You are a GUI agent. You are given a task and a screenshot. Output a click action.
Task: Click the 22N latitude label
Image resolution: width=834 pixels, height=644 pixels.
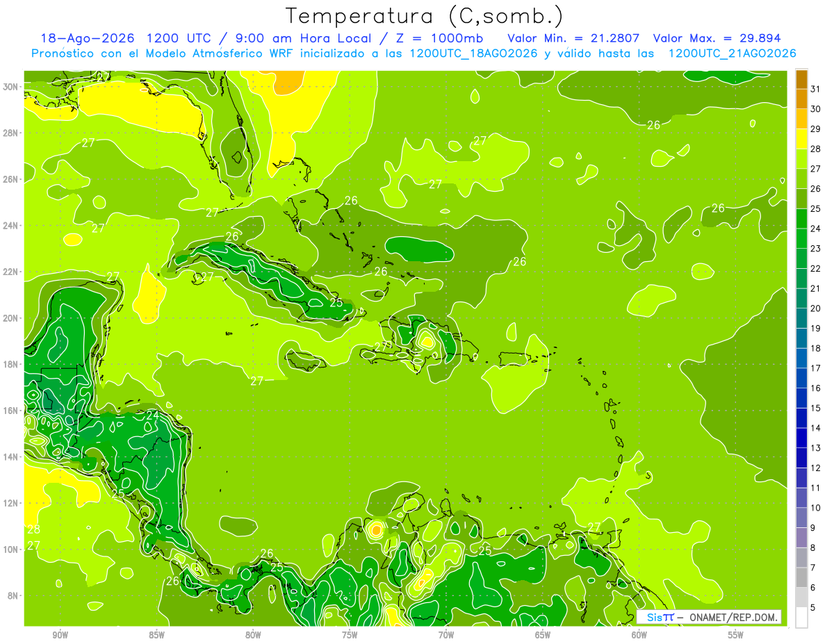click(x=12, y=272)
